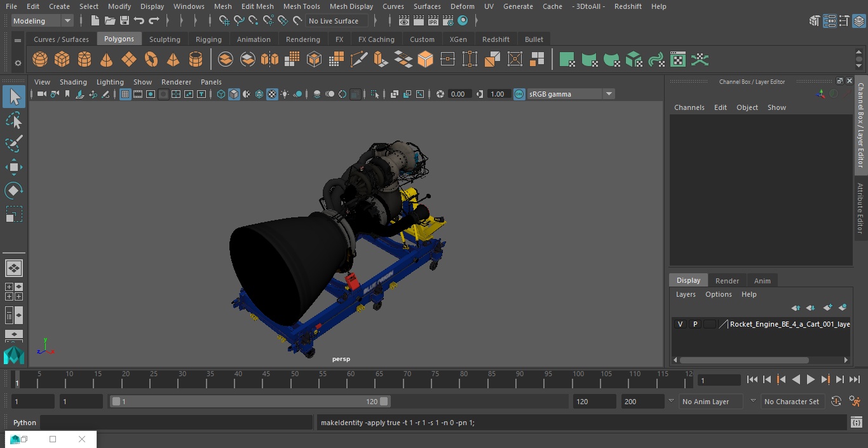Open the Redshift menu
This screenshot has width=868, height=448.
click(x=628, y=6)
